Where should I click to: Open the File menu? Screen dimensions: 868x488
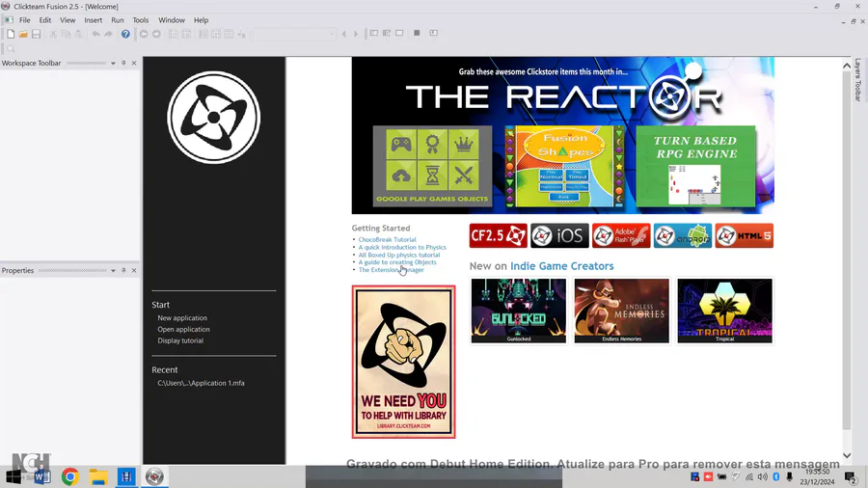coord(25,20)
